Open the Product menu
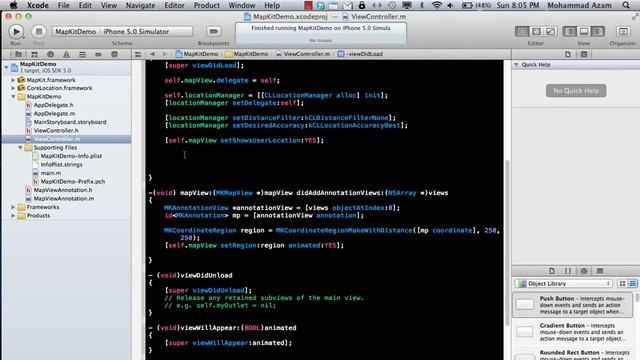The height and width of the screenshot is (360, 640). (x=207, y=5)
